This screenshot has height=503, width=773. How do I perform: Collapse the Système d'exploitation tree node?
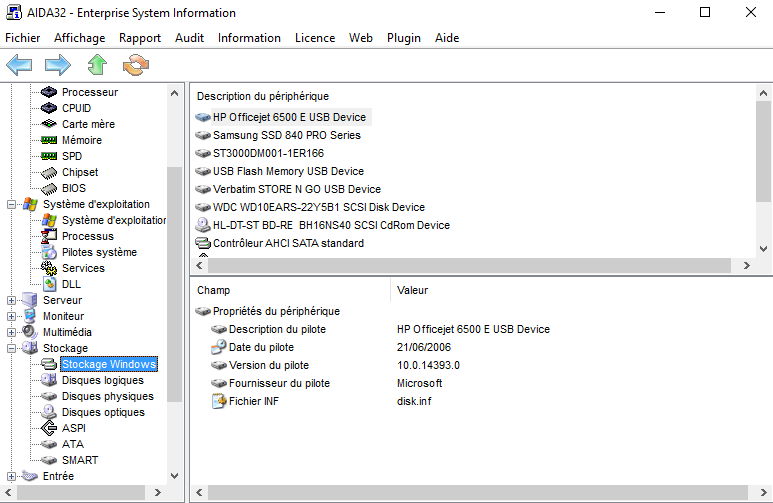point(12,204)
